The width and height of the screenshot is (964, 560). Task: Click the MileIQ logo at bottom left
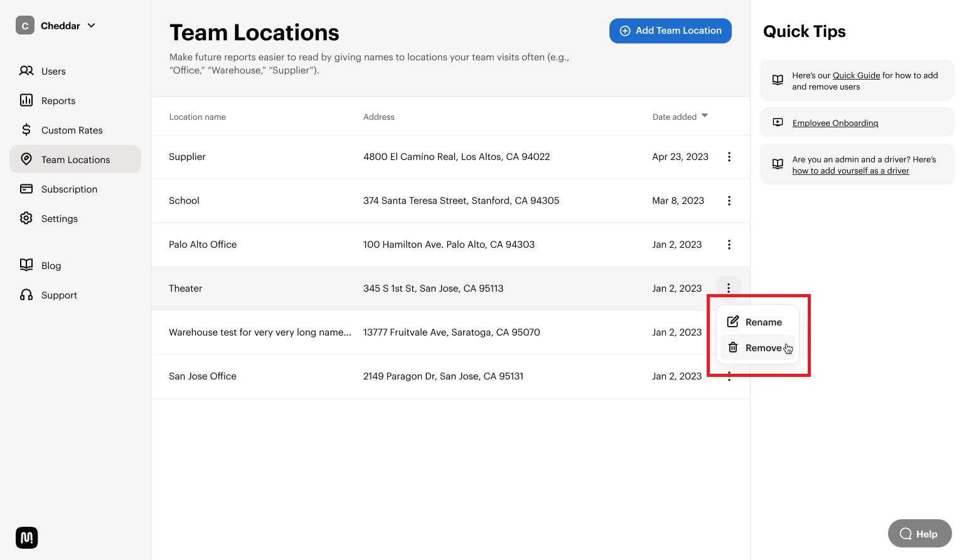(26, 537)
